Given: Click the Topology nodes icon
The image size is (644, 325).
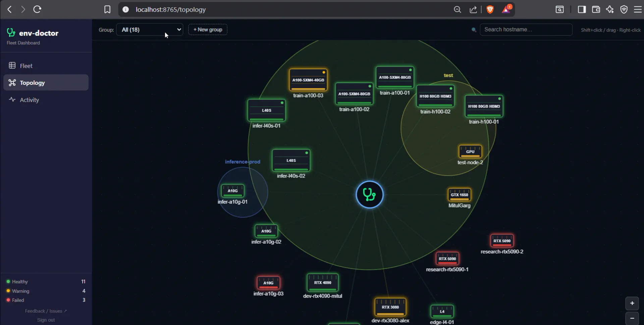Looking at the screenshot, I should (12, 82).
